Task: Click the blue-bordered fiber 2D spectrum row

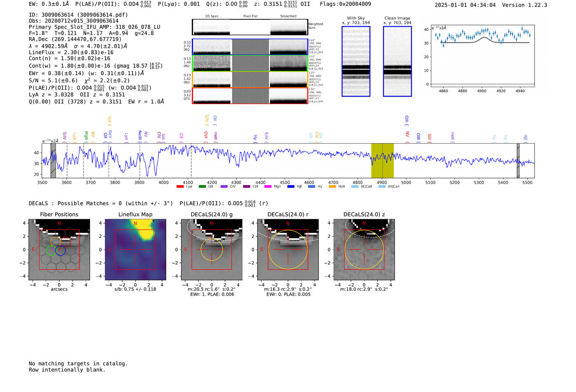Action: 250,47
